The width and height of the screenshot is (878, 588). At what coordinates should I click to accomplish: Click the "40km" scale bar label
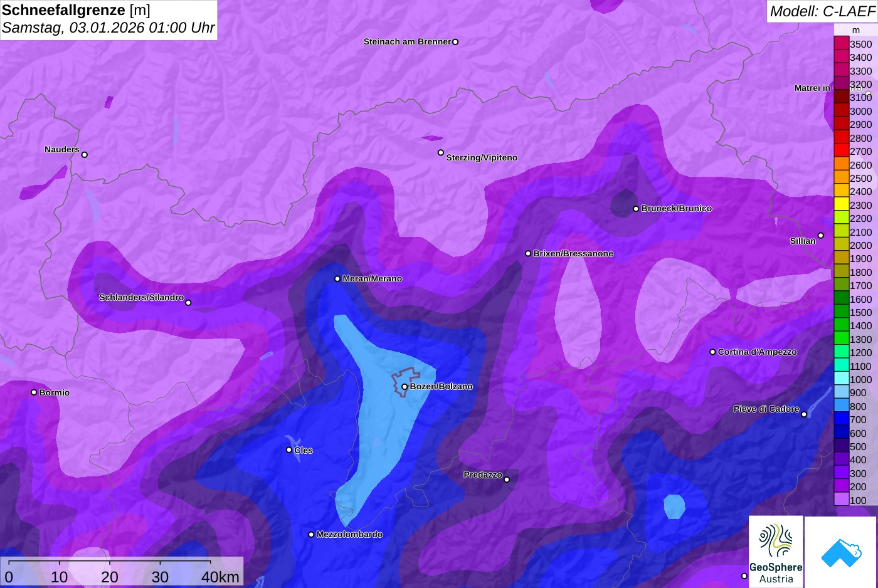click(220, 577)
